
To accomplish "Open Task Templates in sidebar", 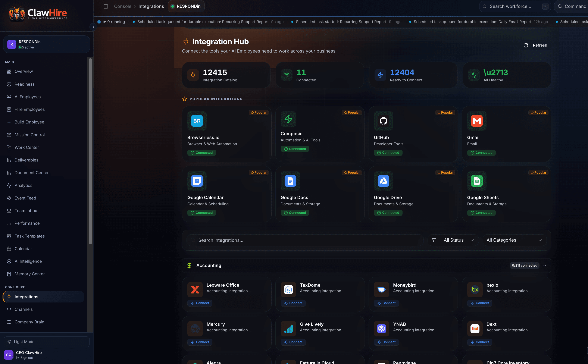I will (43, 236).
